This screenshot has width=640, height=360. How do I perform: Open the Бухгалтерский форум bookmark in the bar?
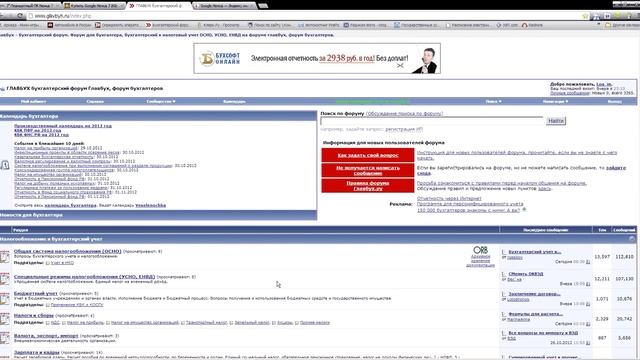coord(167,25)
